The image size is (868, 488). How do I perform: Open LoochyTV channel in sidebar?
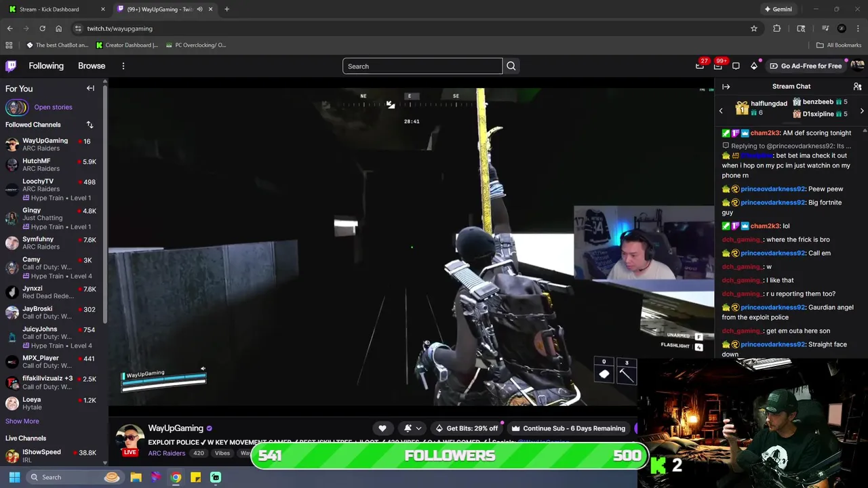tap(52, 189)
